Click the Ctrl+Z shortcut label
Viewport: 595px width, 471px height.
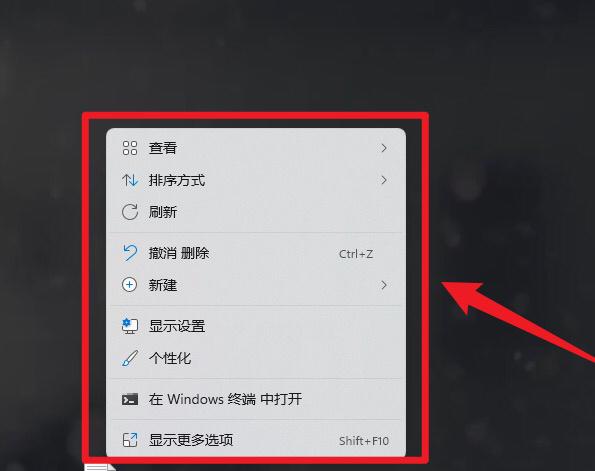click(356, 254)
